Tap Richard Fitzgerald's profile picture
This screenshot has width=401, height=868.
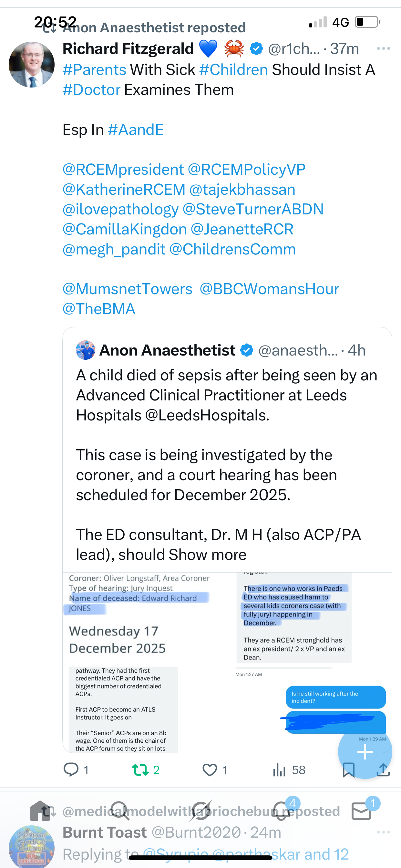(32, 65)
